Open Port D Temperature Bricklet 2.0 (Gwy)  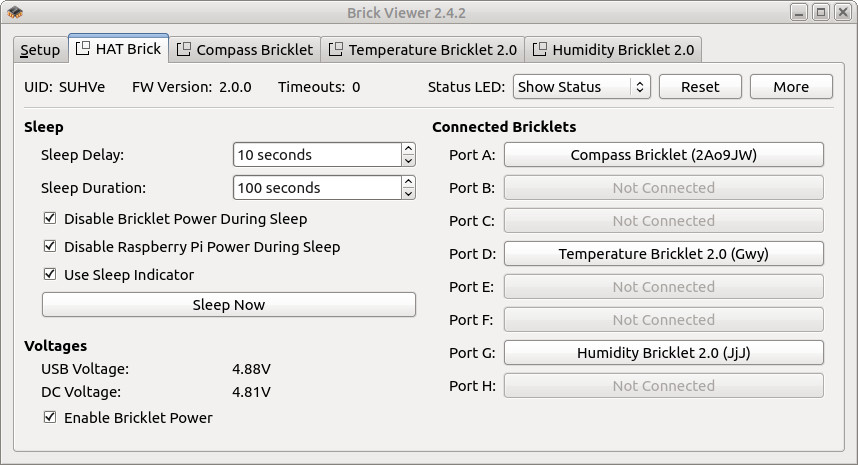coord(664,254)
